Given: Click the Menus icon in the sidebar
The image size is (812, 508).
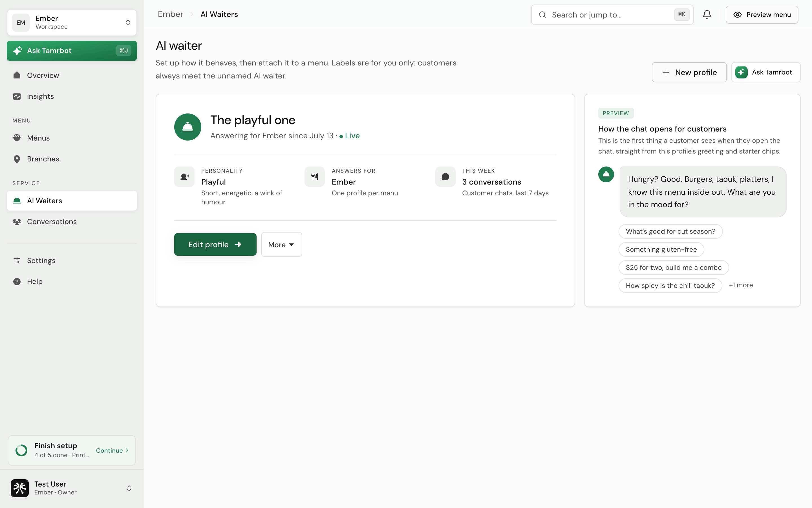Looking at the screenshot, I should [x=17, y=138].
